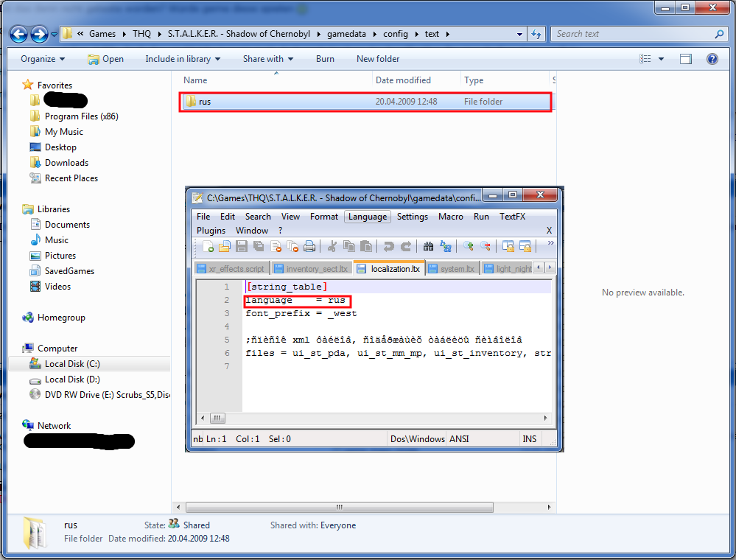Expand Notepad++ toolbar overflow chevron
Screen dimensions: 736x560
point(550,243)
